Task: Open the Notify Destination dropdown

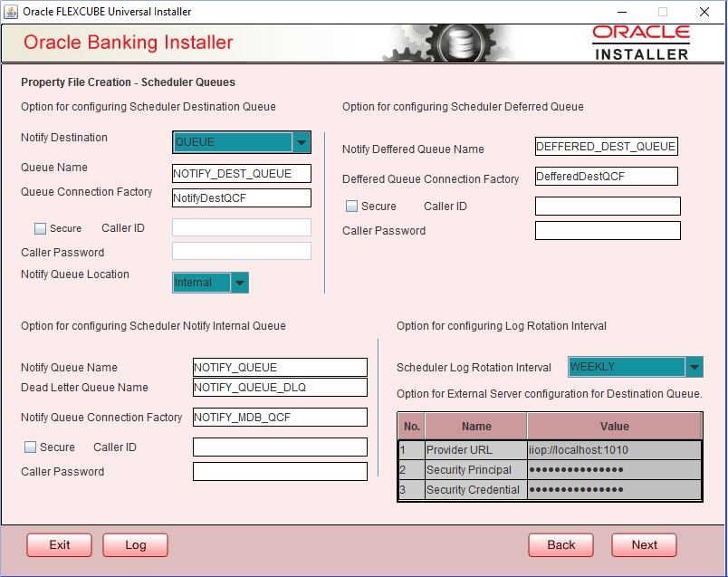Action: (x=302, y=142)
